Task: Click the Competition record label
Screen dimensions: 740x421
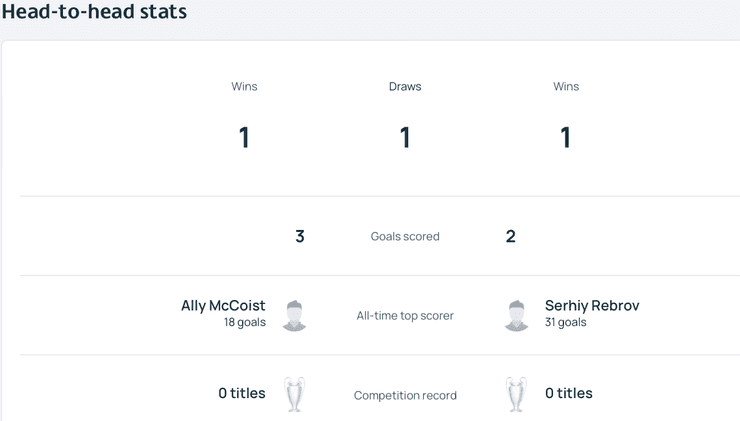Action: coord(405,396)
